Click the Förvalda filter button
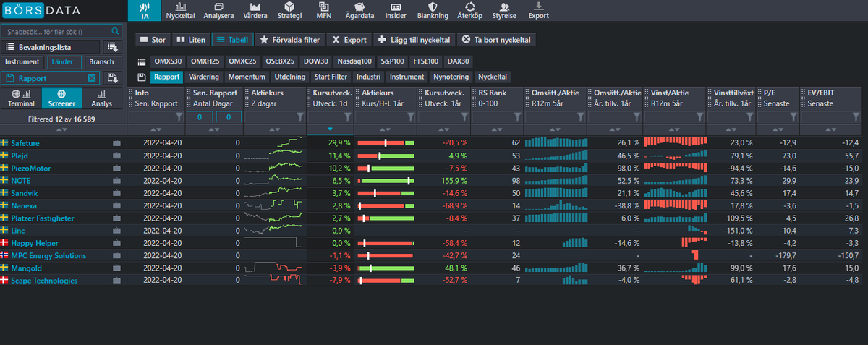868x345 pixels. (289, 40)
